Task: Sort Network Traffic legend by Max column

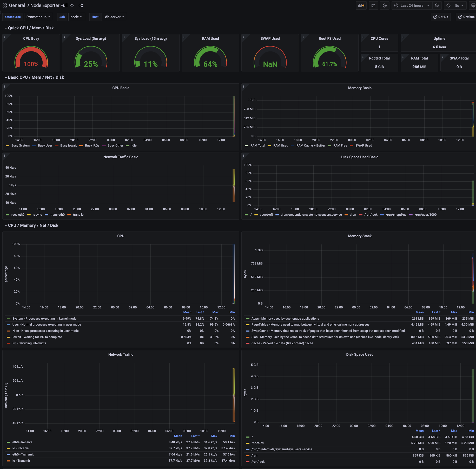Action: (x=214, y=436)
